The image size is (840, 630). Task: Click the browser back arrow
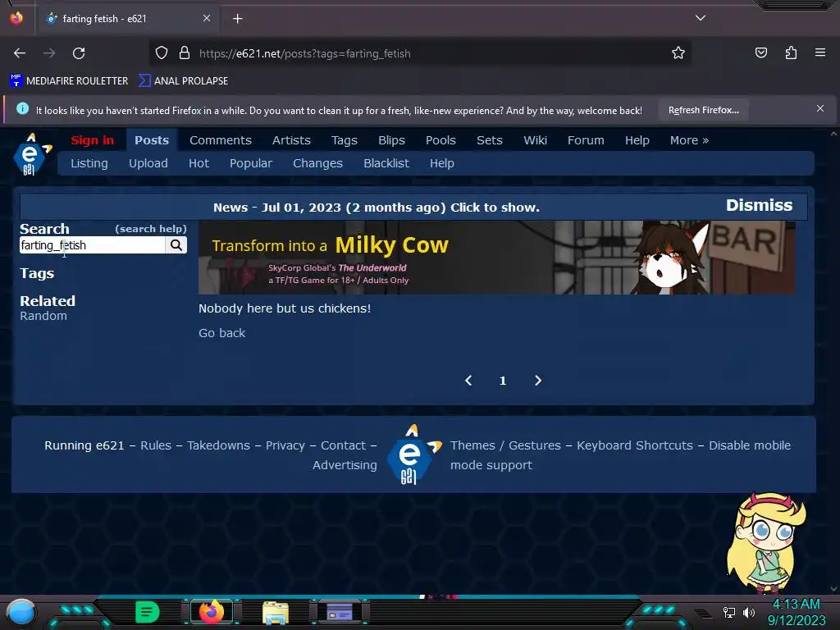pyautogui.click(x=20, y=53)
